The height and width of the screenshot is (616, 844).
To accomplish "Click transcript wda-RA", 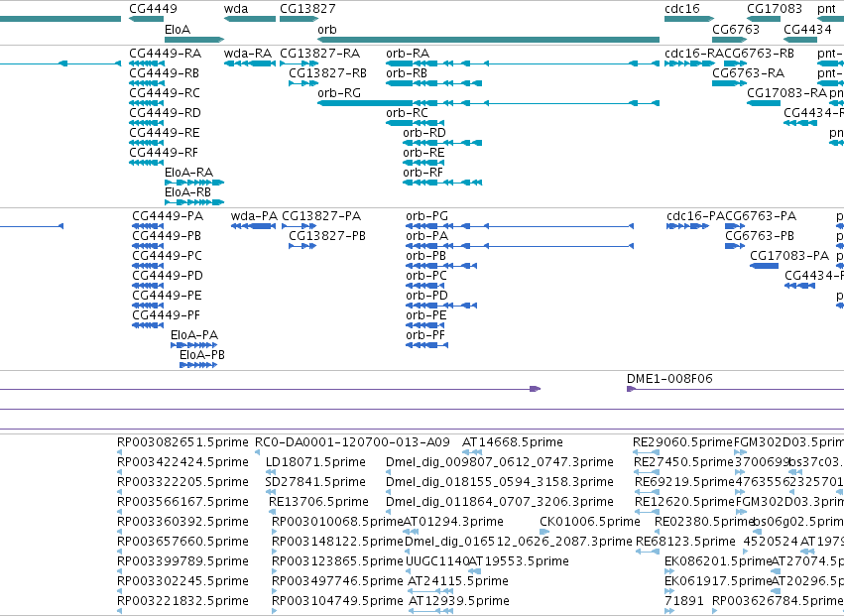I will click(x=250, y=63).
